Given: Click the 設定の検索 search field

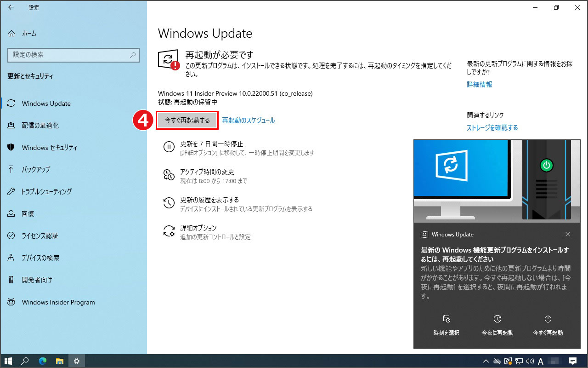Looking at the screenshot, I should [73, 55].
